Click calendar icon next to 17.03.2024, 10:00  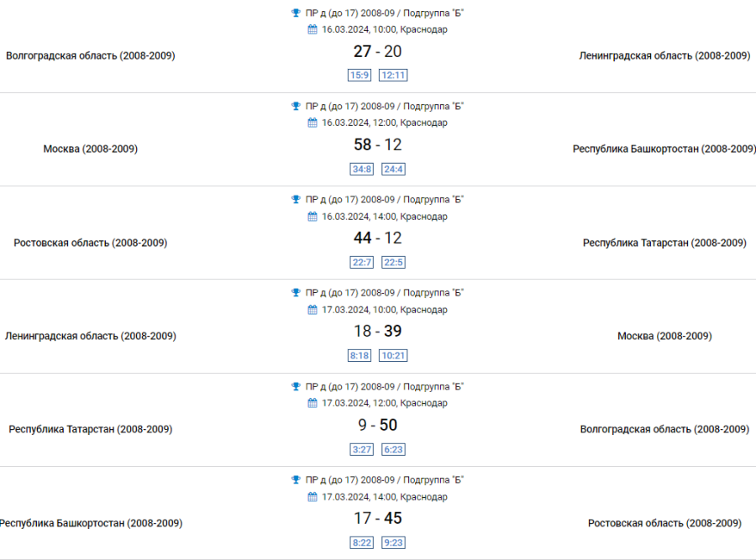coord(312,310)
